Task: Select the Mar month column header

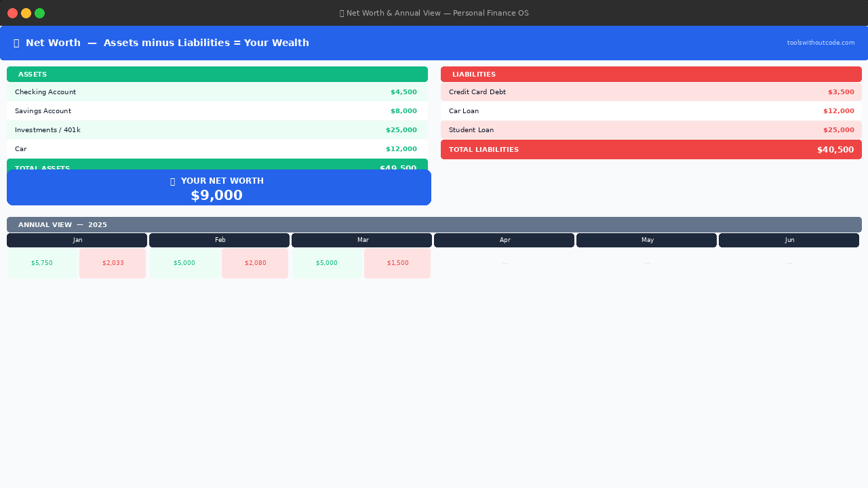Action: click(362, 241)
